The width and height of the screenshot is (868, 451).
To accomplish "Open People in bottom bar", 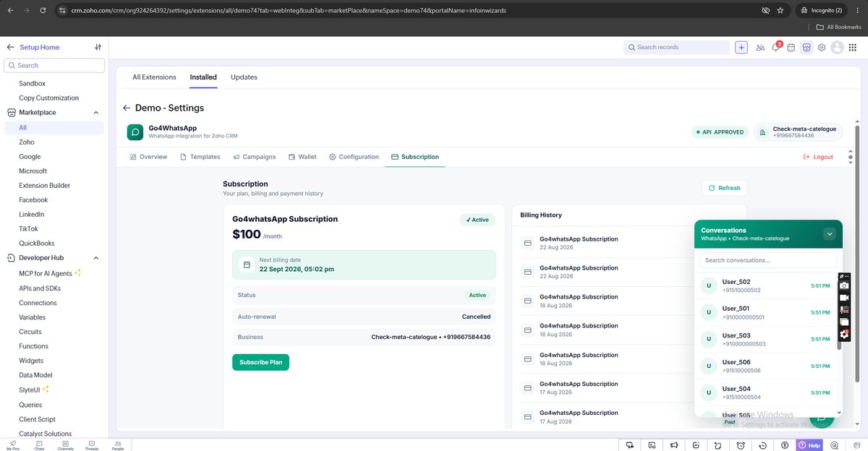I will 117,445.
